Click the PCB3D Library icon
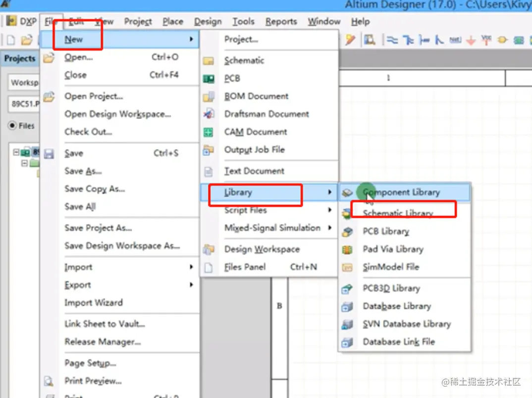This screenshot has height=398, width=532. point(347,289)
